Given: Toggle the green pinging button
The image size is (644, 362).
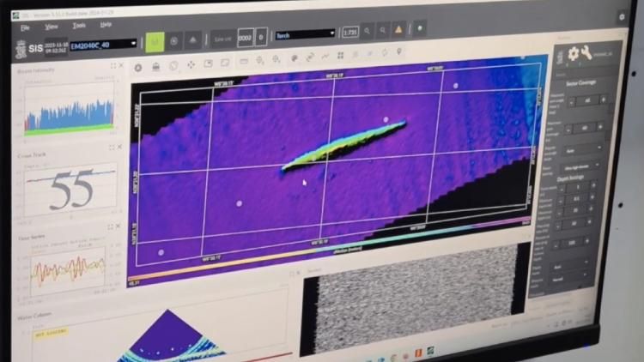Looking at the screenshot, I should pos(155,39).
